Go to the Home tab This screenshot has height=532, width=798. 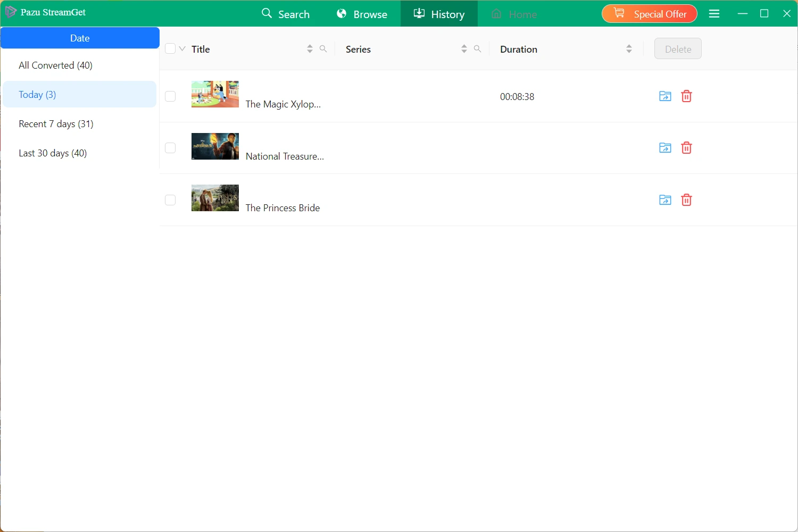(514, 14)
